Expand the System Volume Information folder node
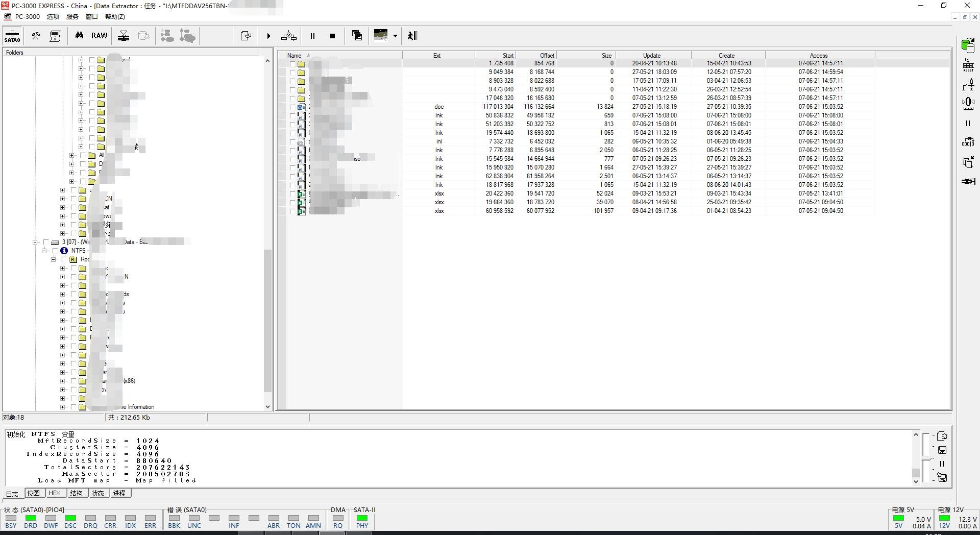The height and width of the screenshot is (535, 980). (63, 407)
